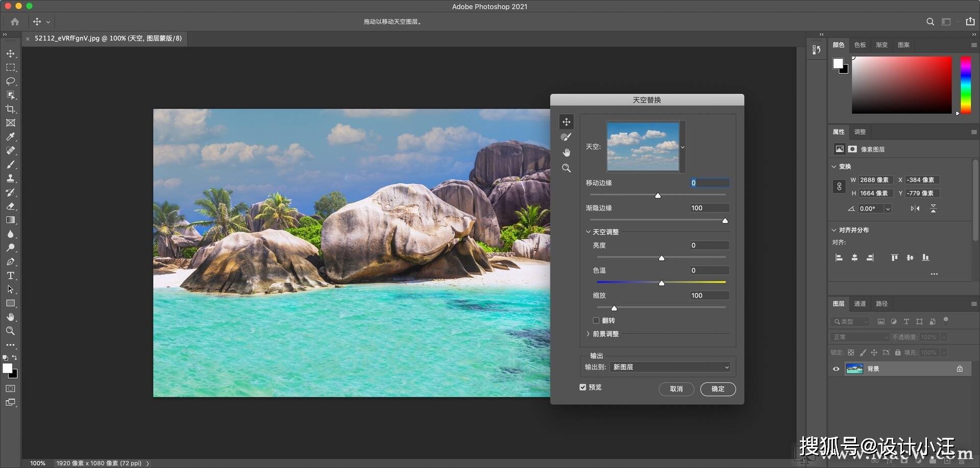980x468 pixels.
Task: Click the Home icon in options bar
Action: pyautogui.click(x=15, y=21)
